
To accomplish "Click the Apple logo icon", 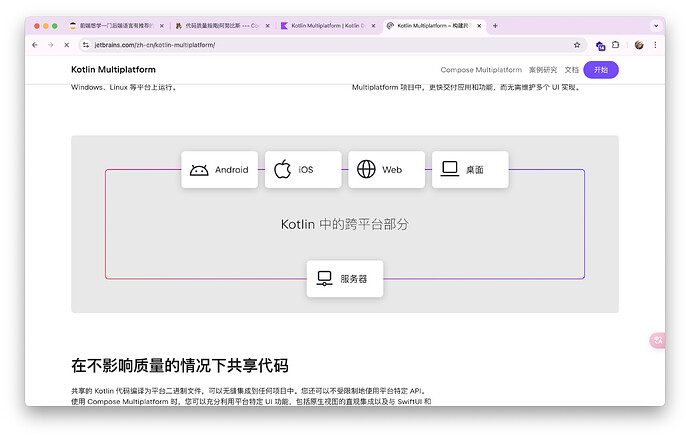I will tap(283, 169).
